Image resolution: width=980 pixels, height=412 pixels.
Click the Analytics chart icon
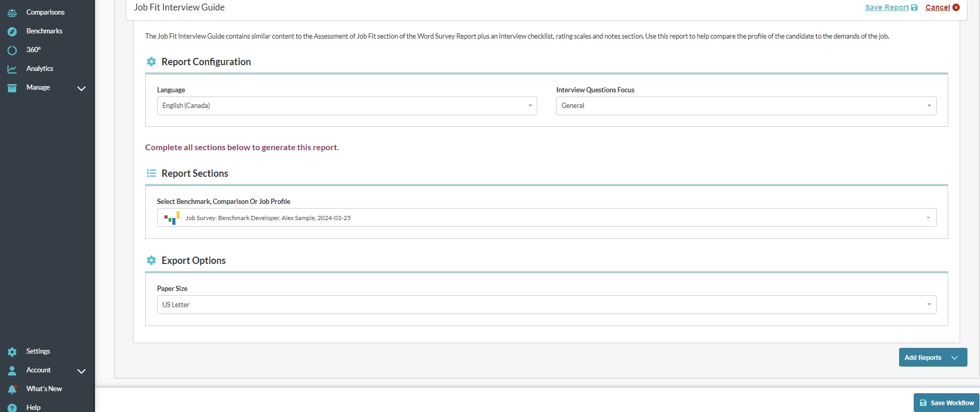[x=12, y=69]
